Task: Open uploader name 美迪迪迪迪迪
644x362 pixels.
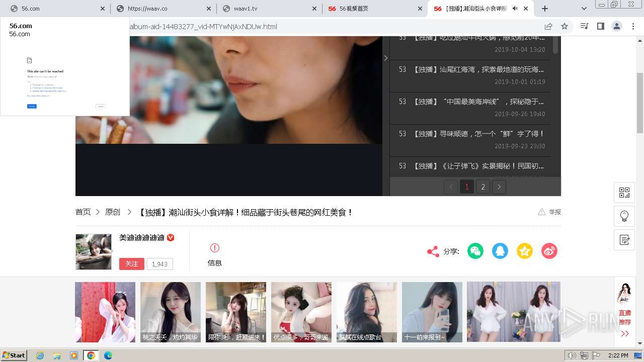Action: click(x=142, y=237)
